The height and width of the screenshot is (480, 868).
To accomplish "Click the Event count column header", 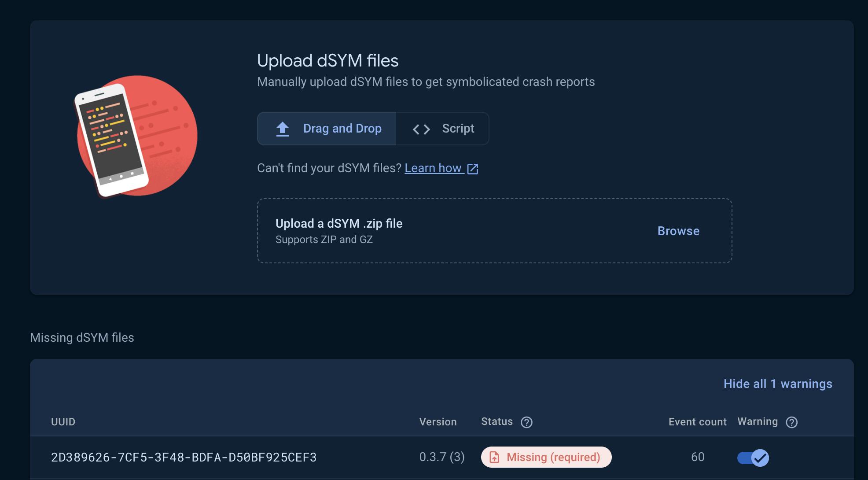I will (697, 422).
